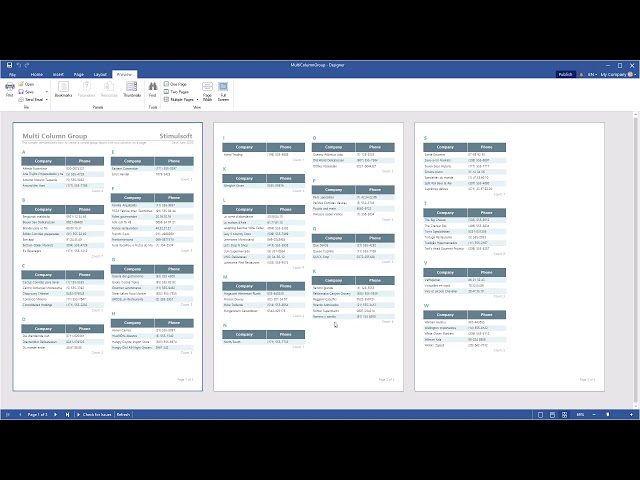Choose Multiple Pages view

point(179,99)
